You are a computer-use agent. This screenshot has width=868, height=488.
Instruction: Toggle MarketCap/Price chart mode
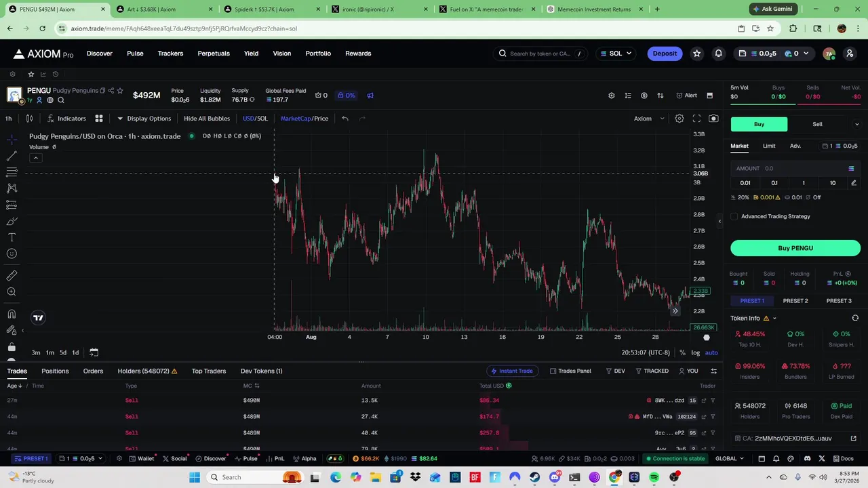304,119
